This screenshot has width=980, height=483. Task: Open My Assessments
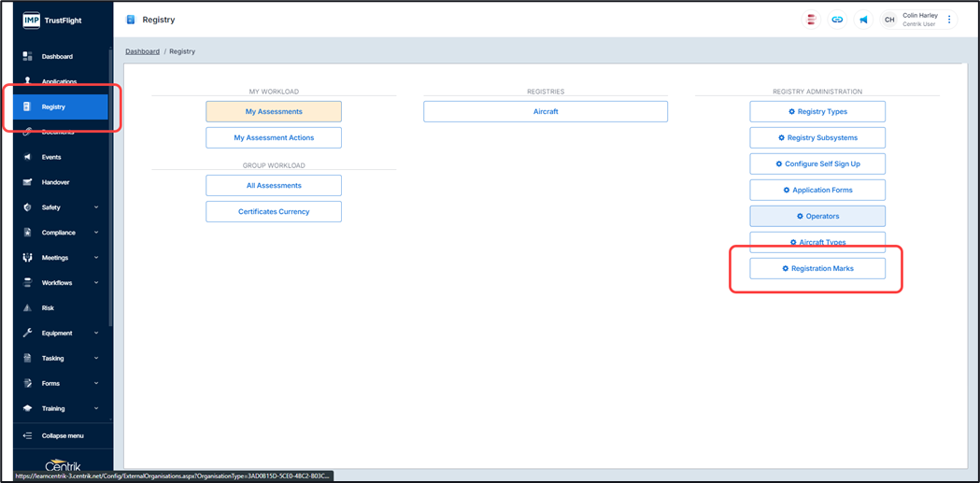274,111
